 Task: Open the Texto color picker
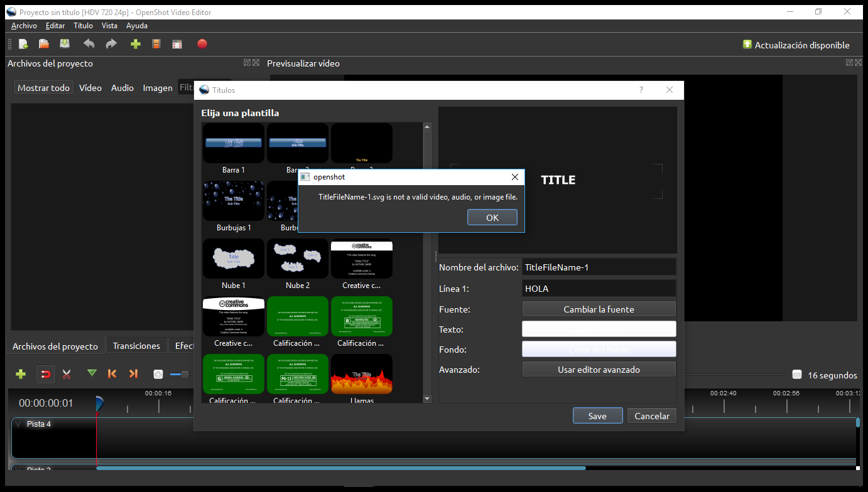[x=599, y=329]
